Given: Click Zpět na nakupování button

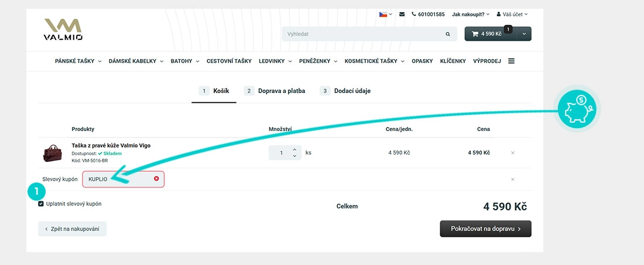Looking at the screenshot, I should coord(72,229).
